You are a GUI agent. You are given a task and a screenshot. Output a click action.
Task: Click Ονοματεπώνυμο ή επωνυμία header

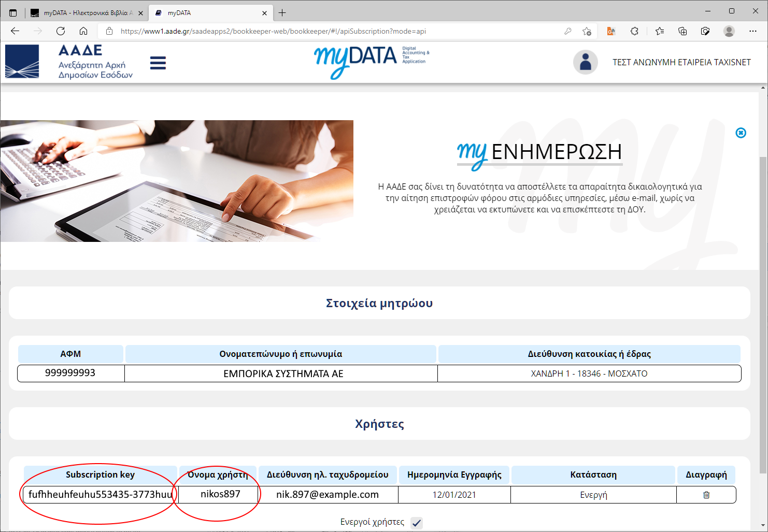pos(280,354)
